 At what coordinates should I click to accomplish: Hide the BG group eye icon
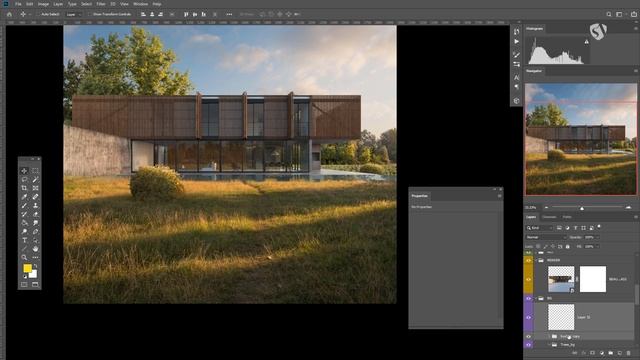point(528,299)
